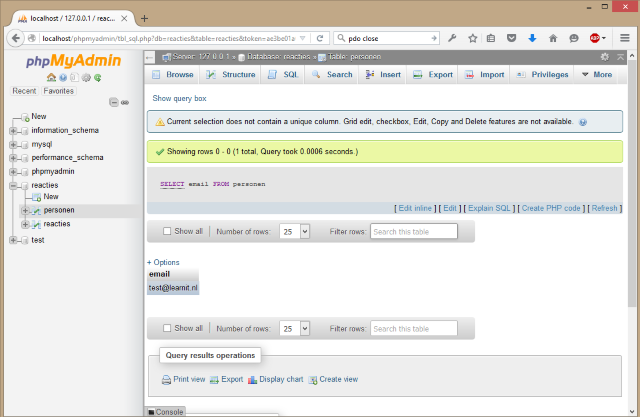Click the browser address bar URL
This screenshot has width=640, height=417.
click(x=169, y=38)
